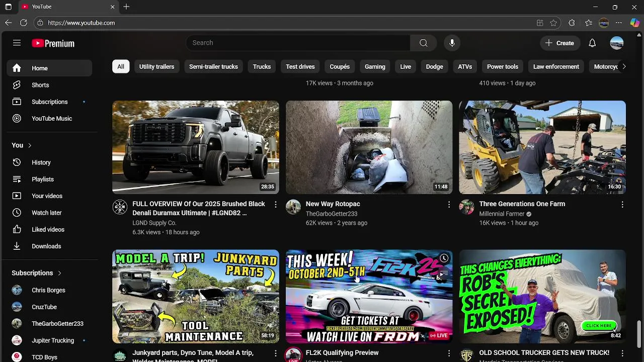Select the Live chip
Image resolution: width=644 pixels, height=362 pixels.
tap(406, 66)
